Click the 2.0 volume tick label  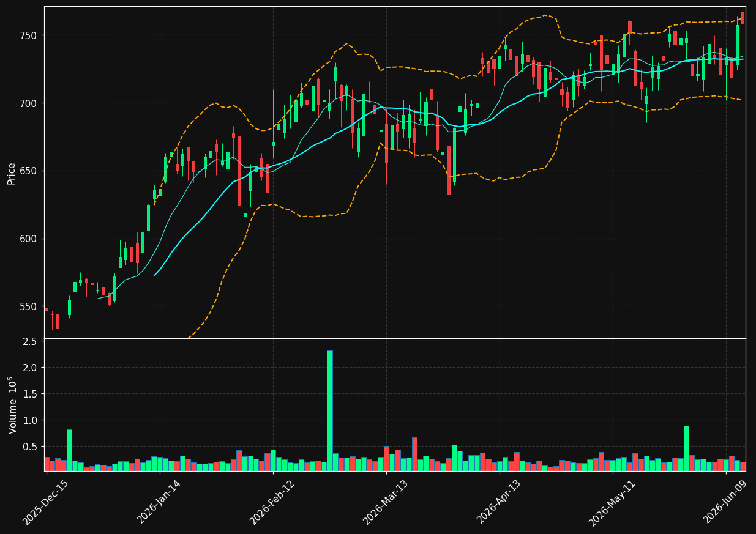31,368
